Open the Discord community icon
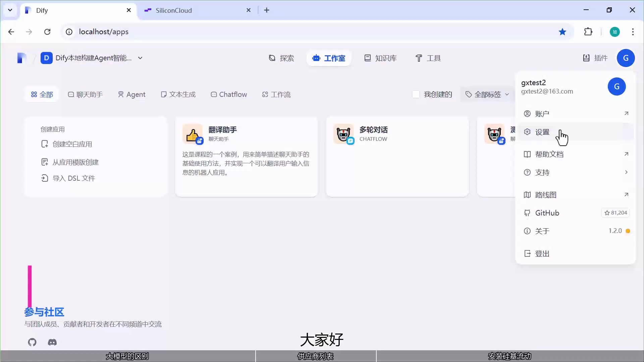Viewport: 644px width, 362px height. [x=52, y=342]
